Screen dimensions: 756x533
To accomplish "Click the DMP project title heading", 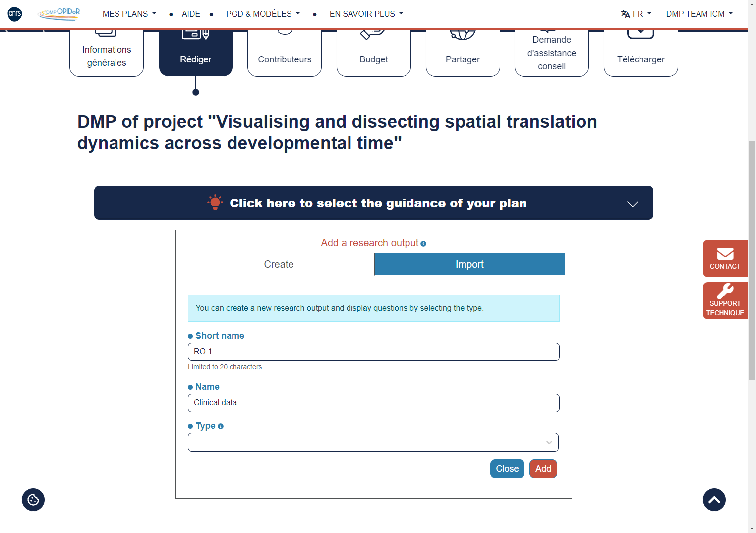I will point(337,132).
